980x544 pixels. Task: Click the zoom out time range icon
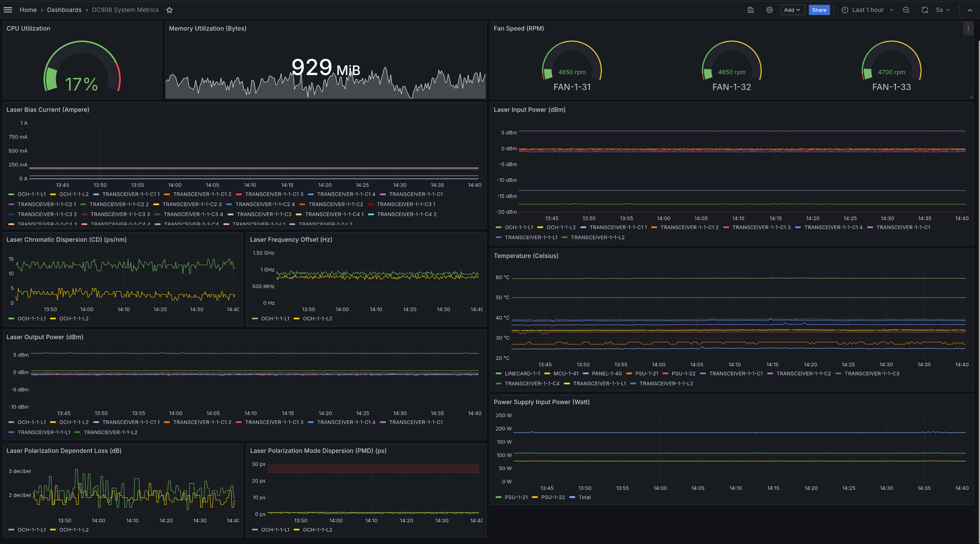(906, 10)
